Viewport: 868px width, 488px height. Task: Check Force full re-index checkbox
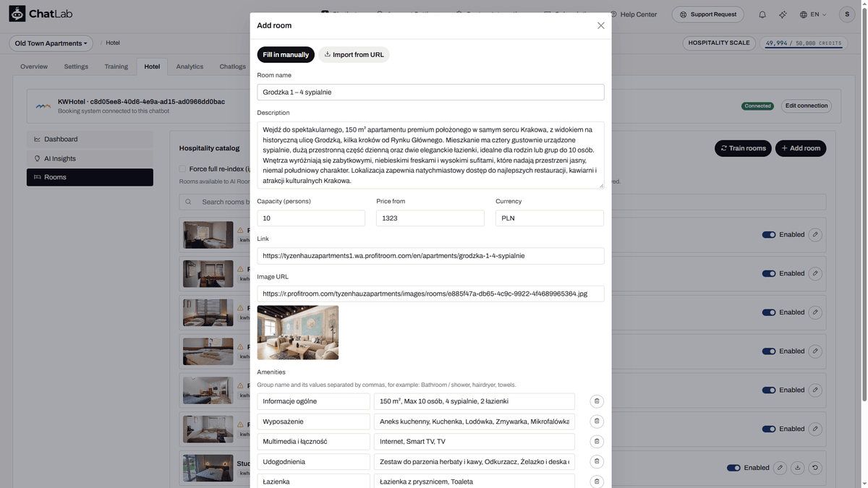pyautogui.click(x=182, y=169)
